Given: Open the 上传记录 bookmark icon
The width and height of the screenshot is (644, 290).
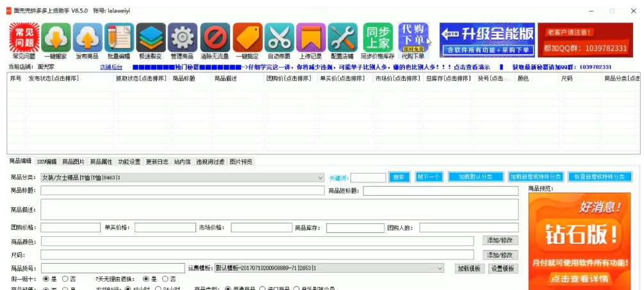Looking at the screenshot, I should click(x=311, y=38).
